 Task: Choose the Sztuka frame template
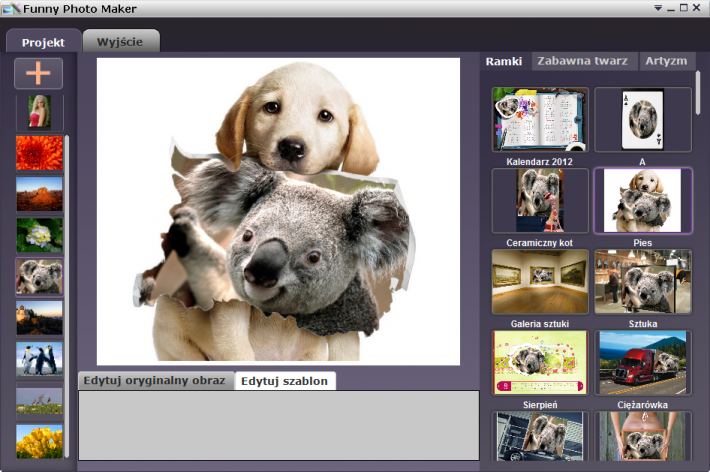pyautogui.click(x=643, y=282)
